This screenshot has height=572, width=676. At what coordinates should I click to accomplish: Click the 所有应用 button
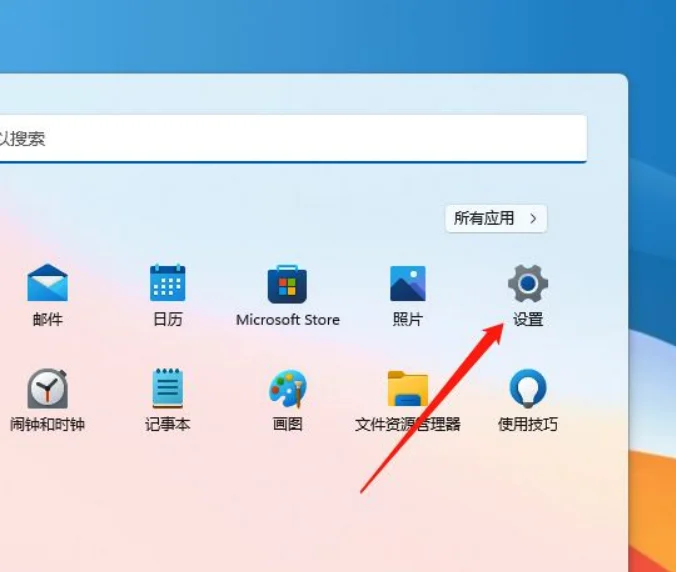pyautogui.click(x=496, y=219)
